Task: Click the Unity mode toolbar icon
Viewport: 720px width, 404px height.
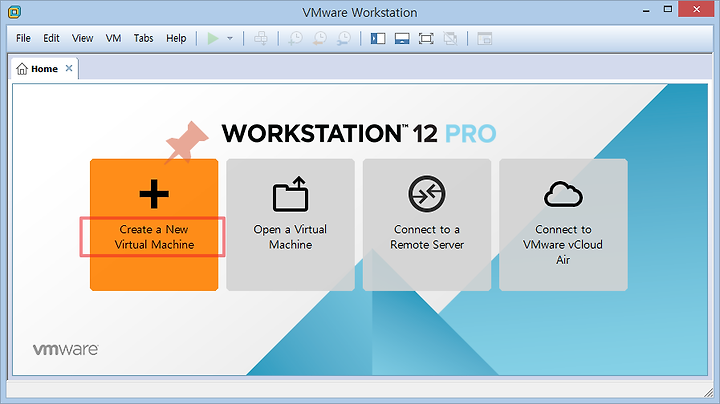Action: pyautogui.click(x=450, y=39)
